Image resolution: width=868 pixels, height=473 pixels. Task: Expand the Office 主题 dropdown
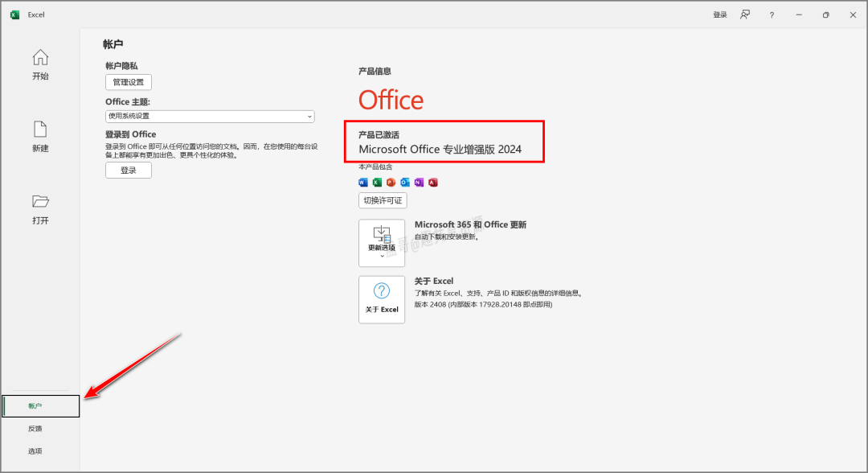(210, 117)
